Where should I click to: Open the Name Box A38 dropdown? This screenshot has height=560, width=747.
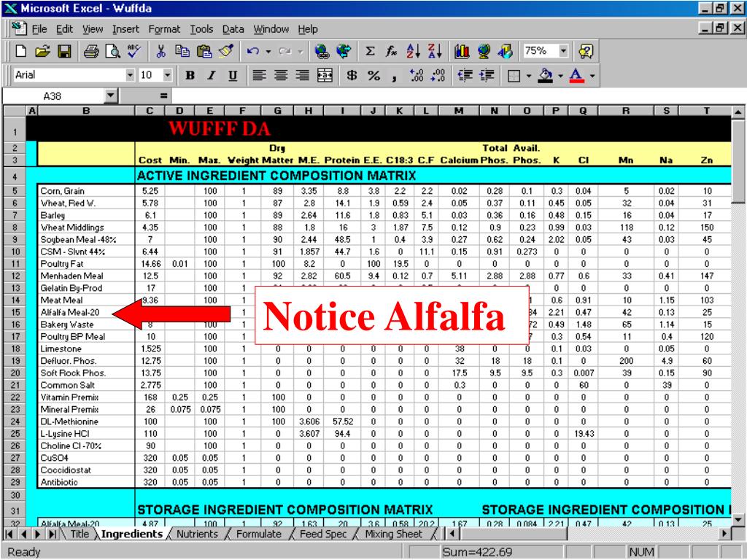click(111, 96)
